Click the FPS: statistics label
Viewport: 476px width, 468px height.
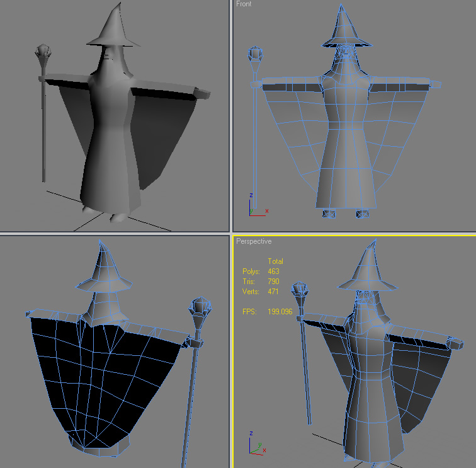click(249, 312)
